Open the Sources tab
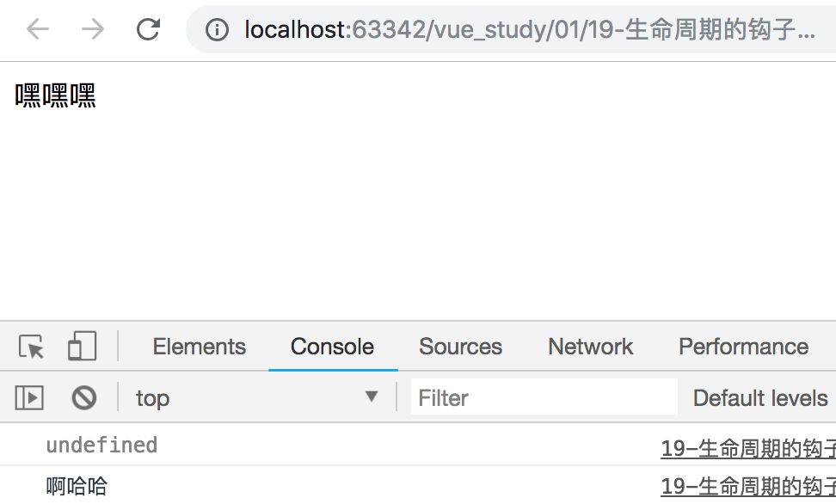The image size is (836, 504). tap(460, 347)
